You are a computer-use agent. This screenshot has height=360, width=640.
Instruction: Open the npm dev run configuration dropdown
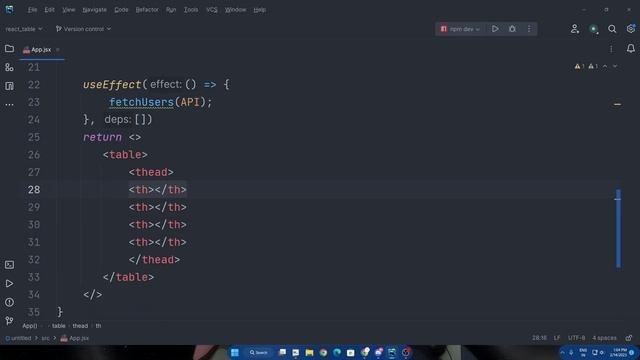pyautogui.click(x=460, y=29)
